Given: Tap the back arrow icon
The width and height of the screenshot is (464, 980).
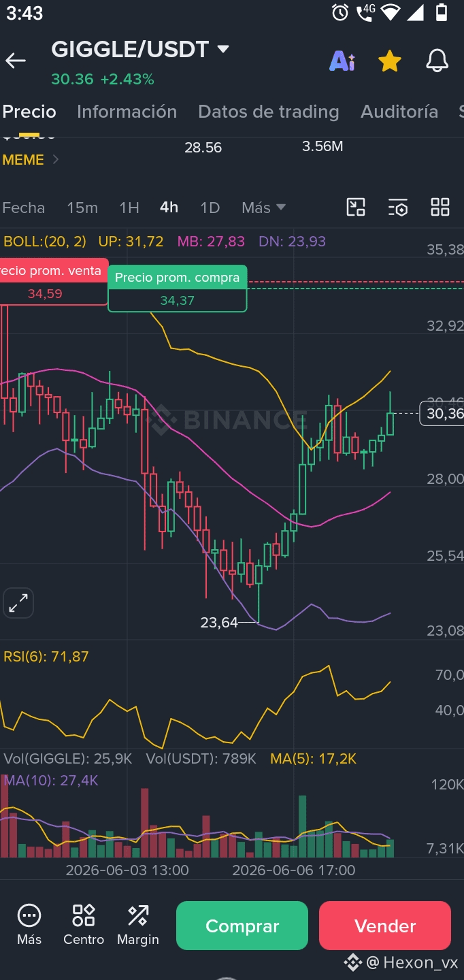Looking at the screenshot, I should click(15, 61).
